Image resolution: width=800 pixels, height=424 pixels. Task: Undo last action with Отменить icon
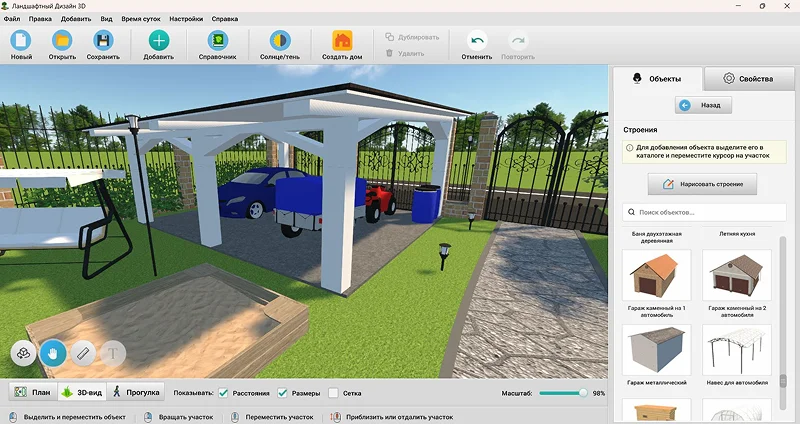477,40
